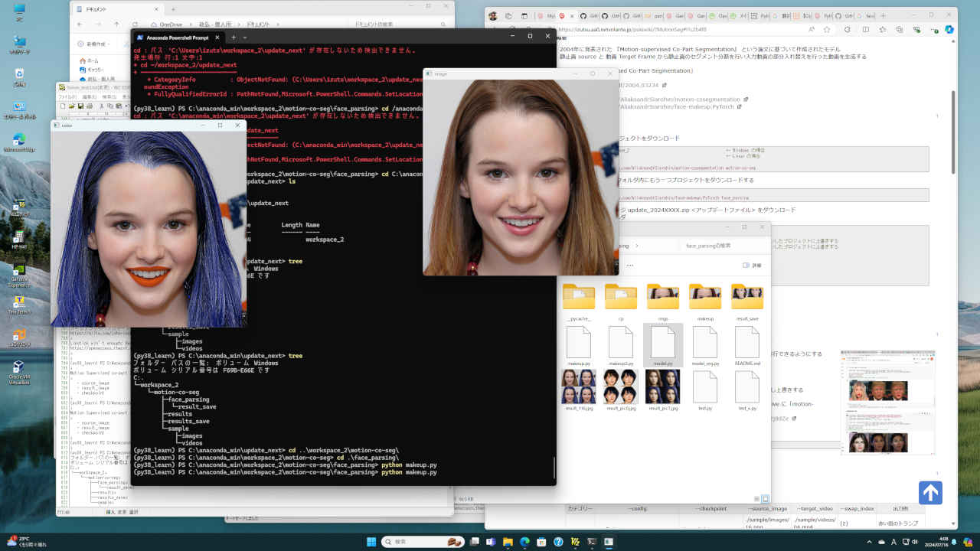Select the Anaconda Powershell Prompt tab

[178, 37]
